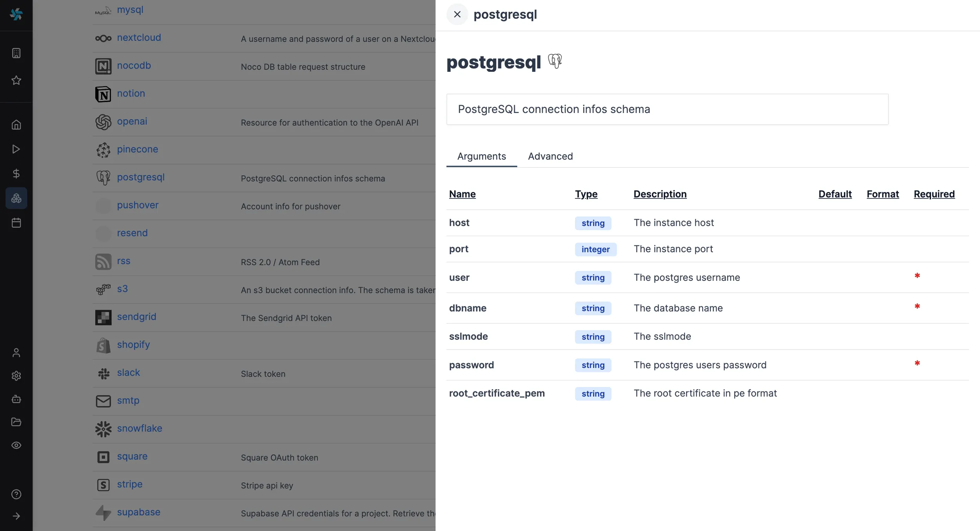Open the stripe resource type link
Screen dimensions: 980x531
point(129,484)
